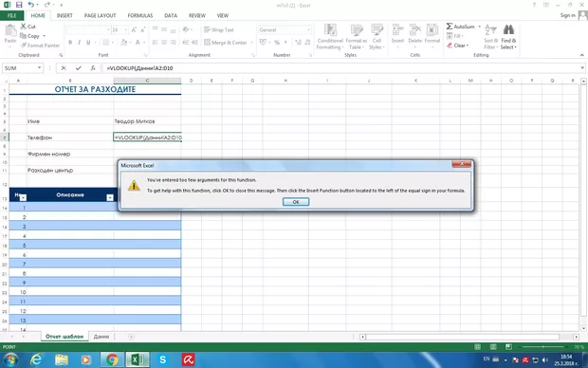Switch to the VIEW ribbon tab
The image size is (588, 368).
click(x=222, y=15)
